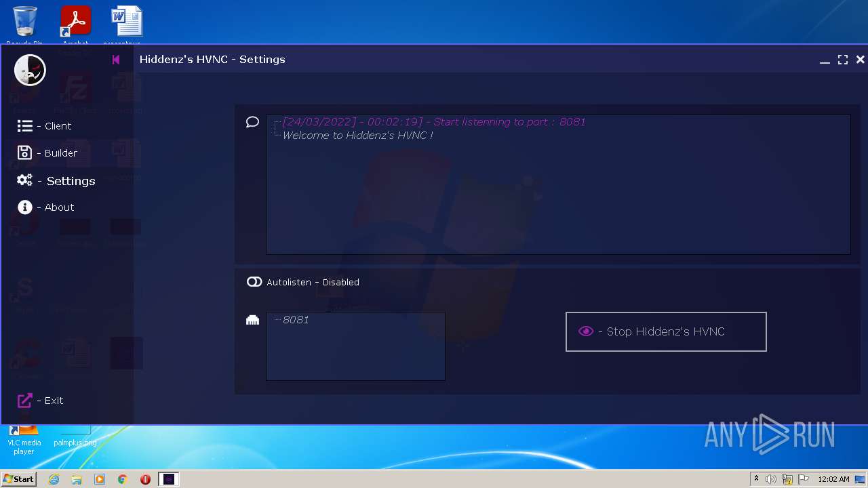Click the Autolisten - Disabled label
This screenshot has height=488, width=868.
click(313, 282)
